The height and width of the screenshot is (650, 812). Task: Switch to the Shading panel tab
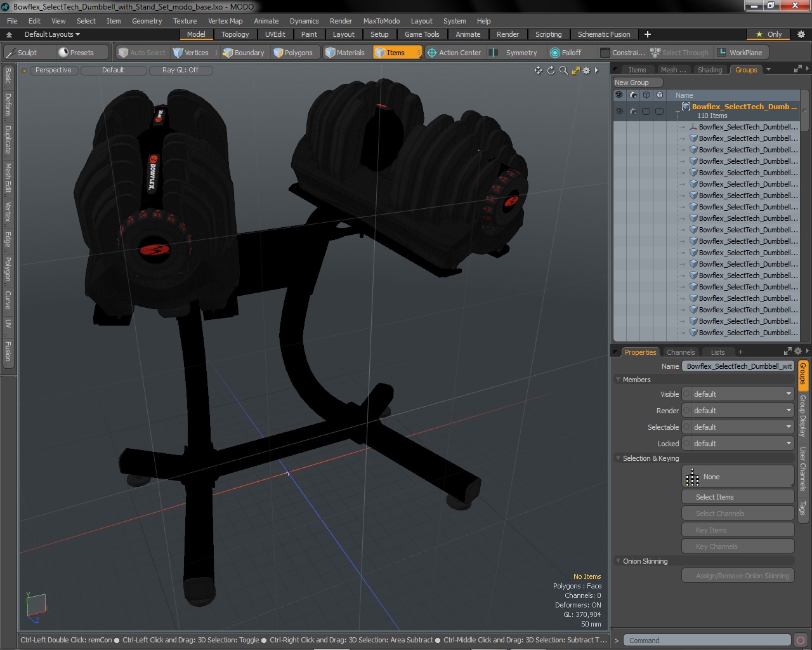(x=710, y=70)
